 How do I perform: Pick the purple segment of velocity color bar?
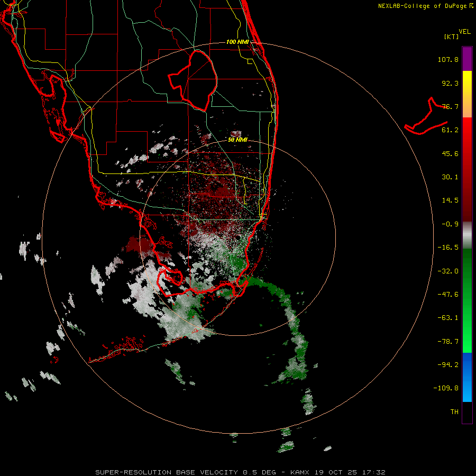click(467, 59)
